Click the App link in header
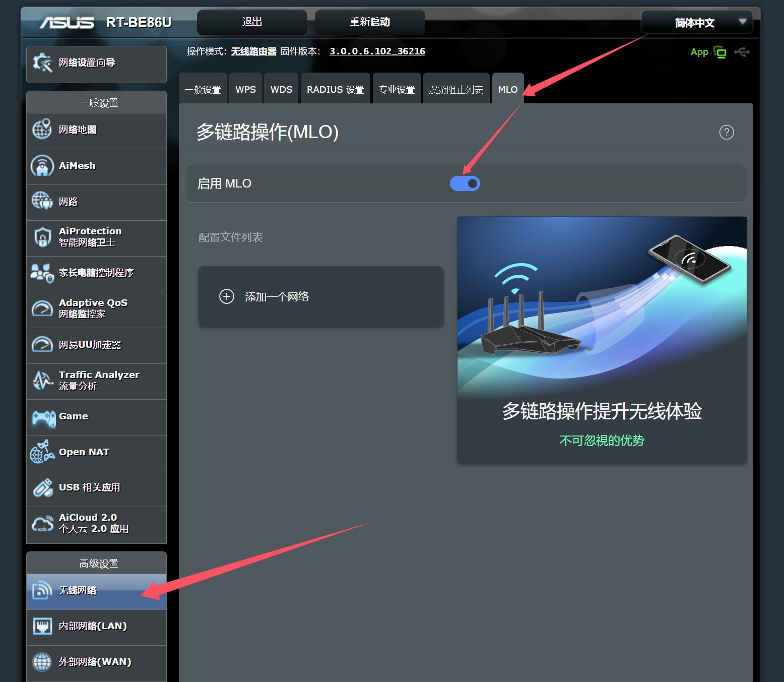Image resolution: width=784 pixels, height=682 pixels. 699,52
